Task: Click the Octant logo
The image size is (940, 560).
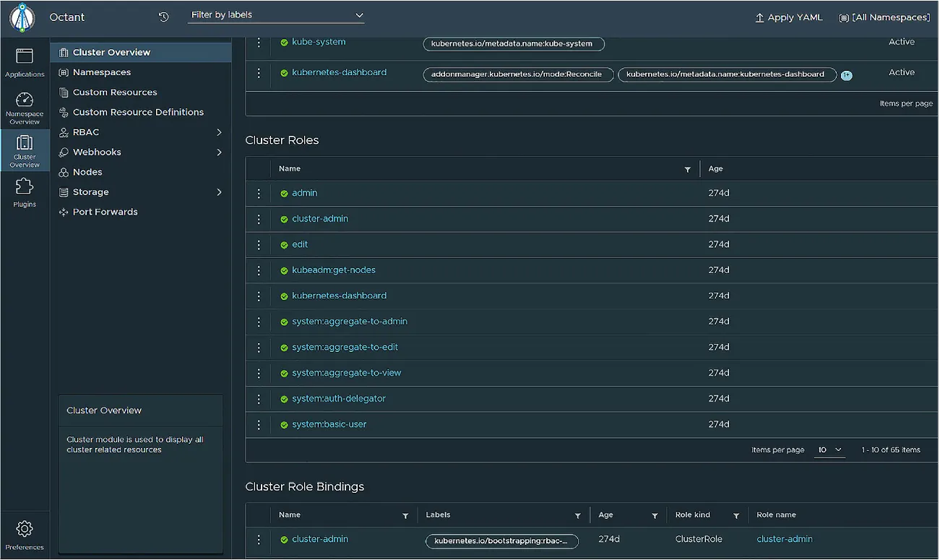Action: click(21, 17)
